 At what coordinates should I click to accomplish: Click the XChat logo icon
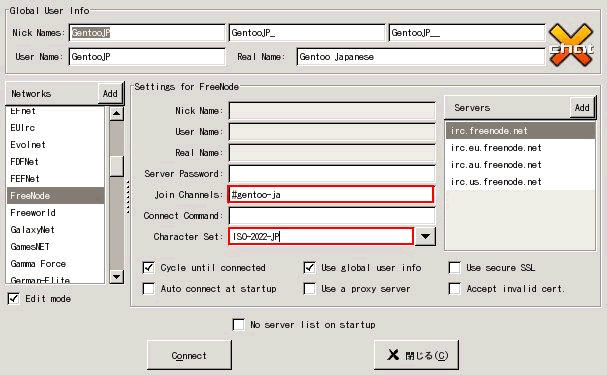(x=571, y=45)
